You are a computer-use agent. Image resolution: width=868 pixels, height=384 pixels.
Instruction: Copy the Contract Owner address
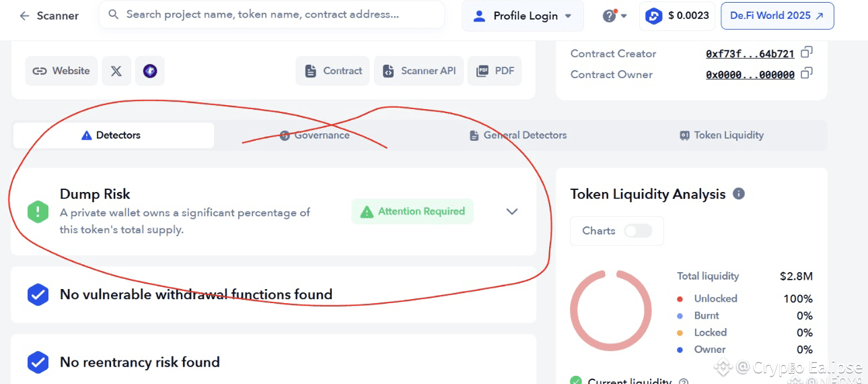(x=807, y=73)
